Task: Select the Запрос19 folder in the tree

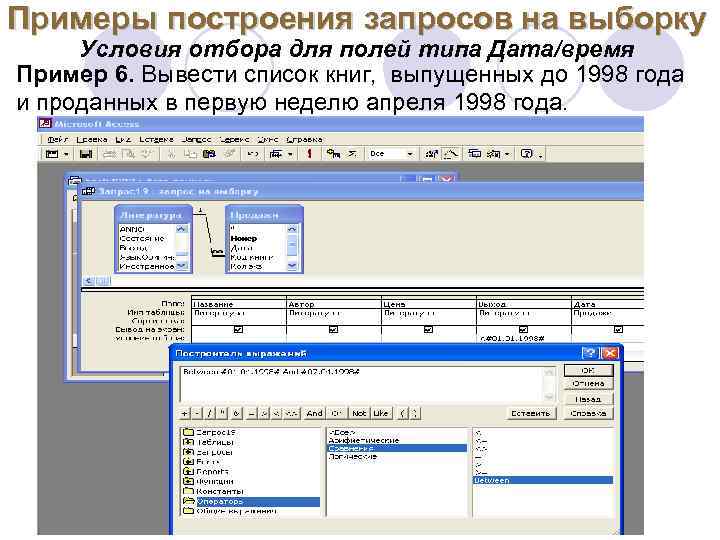Action: point(210,433)
